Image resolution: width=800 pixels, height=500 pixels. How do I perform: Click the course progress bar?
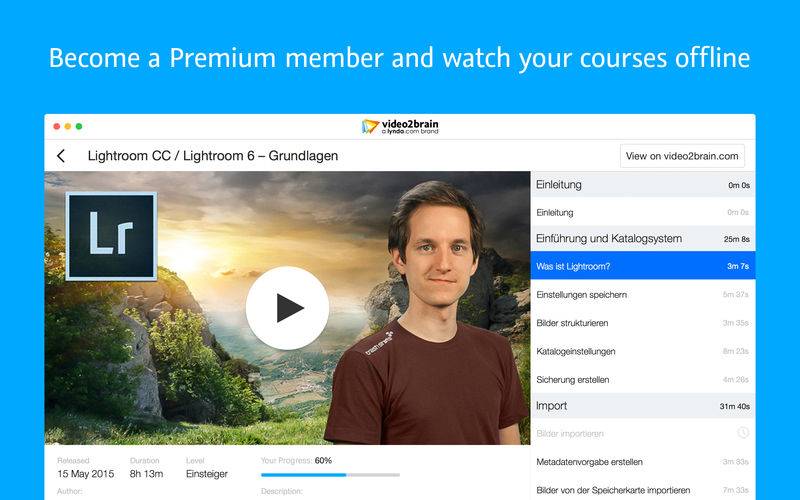(x=330, y=474)
